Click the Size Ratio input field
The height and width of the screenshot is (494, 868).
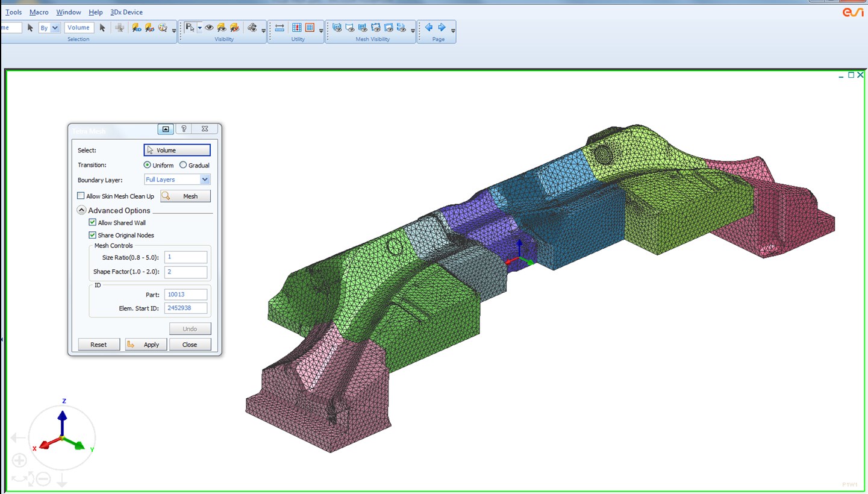pos(186,257)
